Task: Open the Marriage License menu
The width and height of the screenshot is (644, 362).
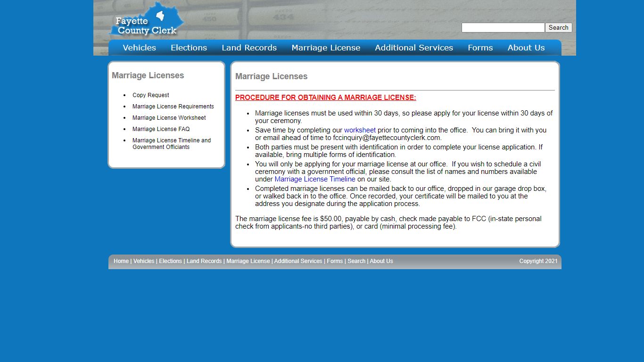Action: (x=326, y=48)
